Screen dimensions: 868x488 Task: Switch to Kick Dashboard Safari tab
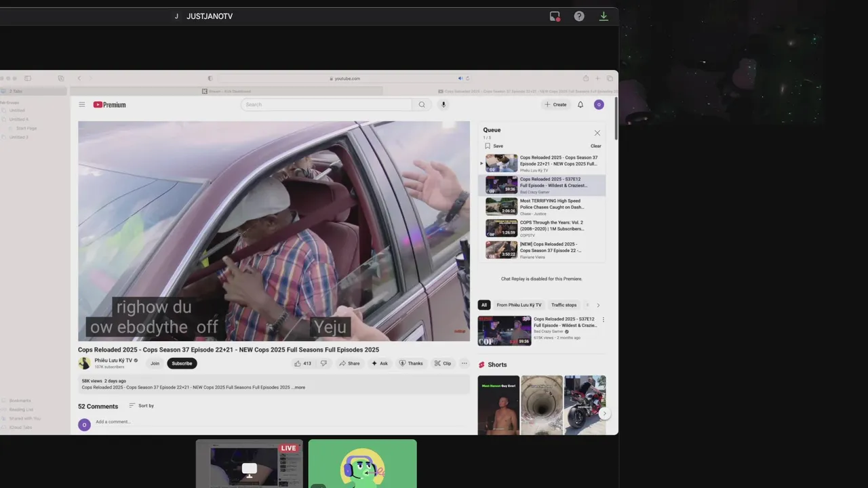226,91
